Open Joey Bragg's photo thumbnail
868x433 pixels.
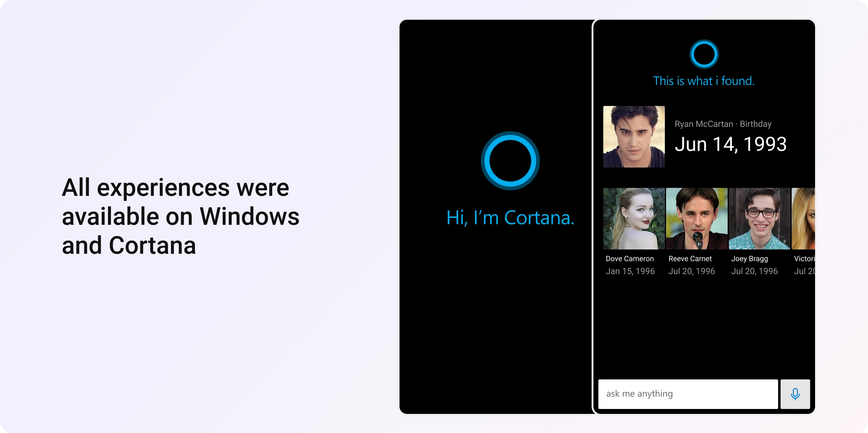[x=760, y=219]
